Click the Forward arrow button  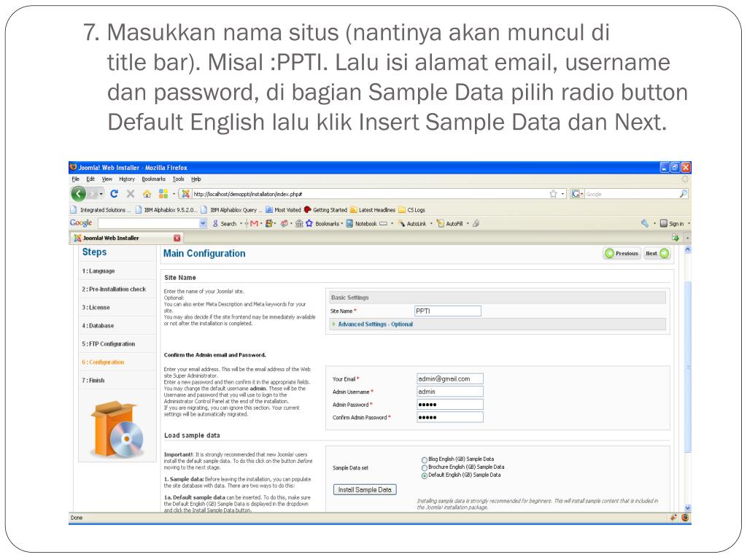pos(93,194)
